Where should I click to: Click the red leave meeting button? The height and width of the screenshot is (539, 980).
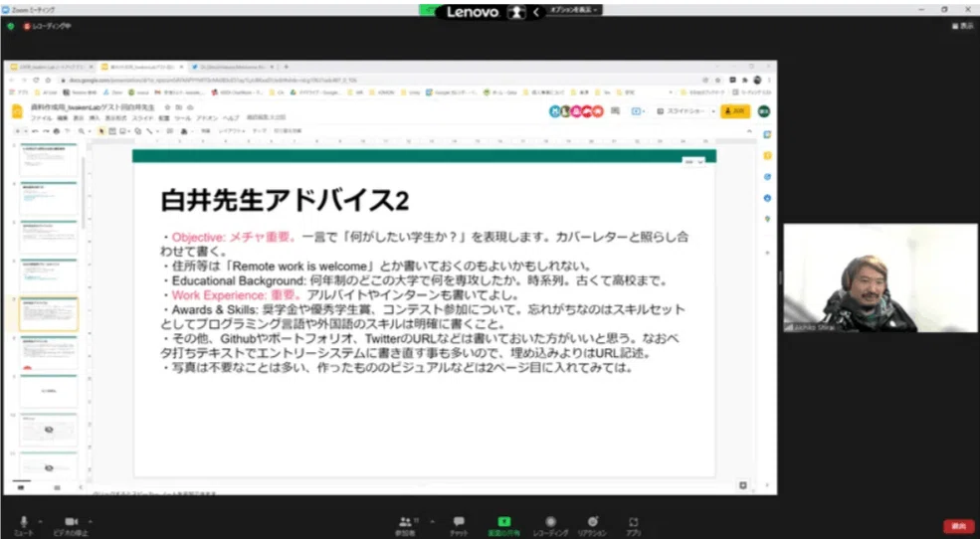(958, 526)
